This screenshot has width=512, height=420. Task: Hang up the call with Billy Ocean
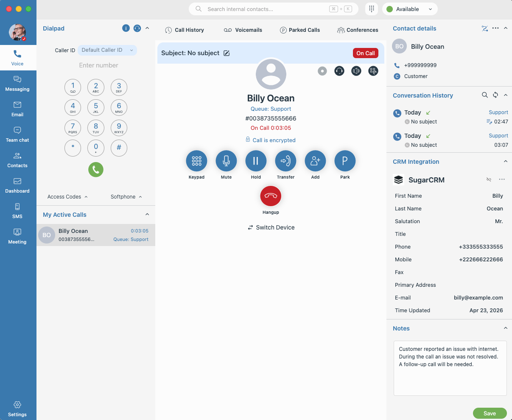[271, 196]
